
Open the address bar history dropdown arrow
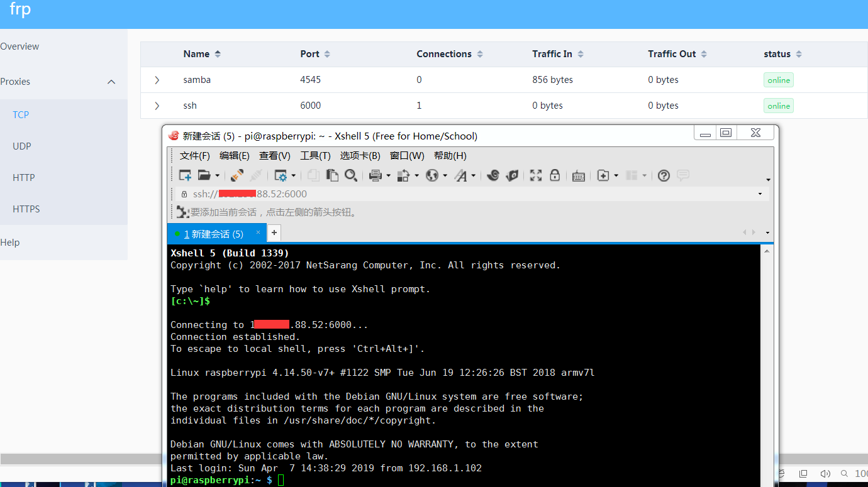[760, 194]
